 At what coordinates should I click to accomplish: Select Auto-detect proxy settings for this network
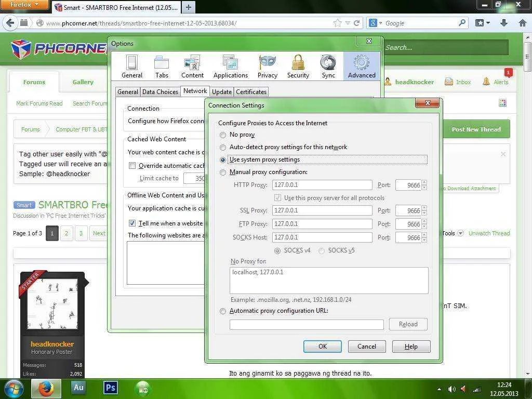coord(222,147)
